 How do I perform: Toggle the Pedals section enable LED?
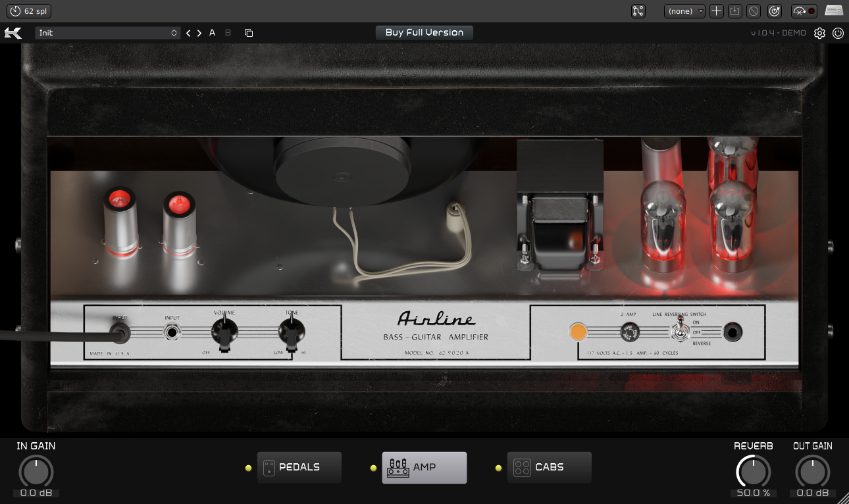point(248,468)
